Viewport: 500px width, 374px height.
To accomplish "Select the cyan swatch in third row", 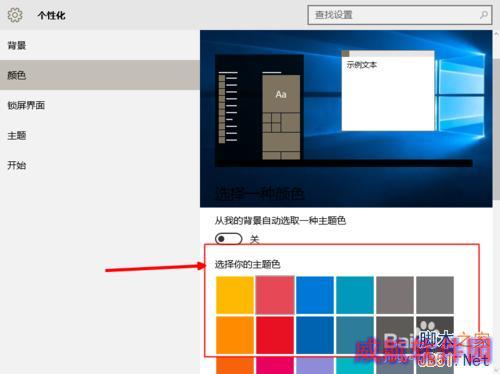I will (x=355, y=365).
